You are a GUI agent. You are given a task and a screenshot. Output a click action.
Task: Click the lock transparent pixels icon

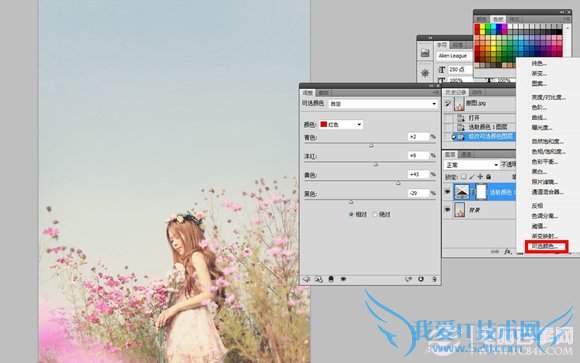tap(464, 177)
